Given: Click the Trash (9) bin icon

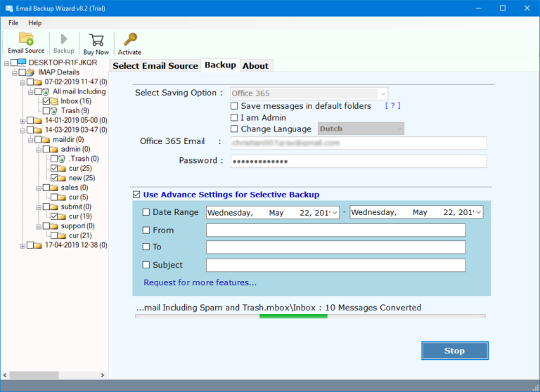Looking at the screenshot, I should click(54, 111).
